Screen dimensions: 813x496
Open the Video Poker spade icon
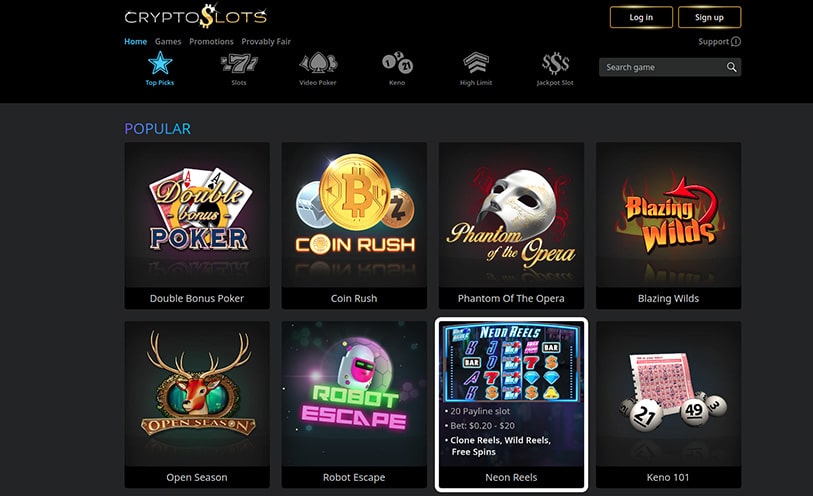[318, 63]
